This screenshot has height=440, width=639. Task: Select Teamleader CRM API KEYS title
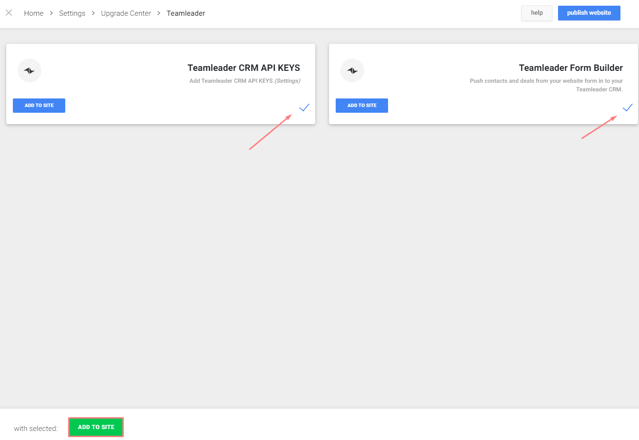pyautogui.click(x=244, y=68)
